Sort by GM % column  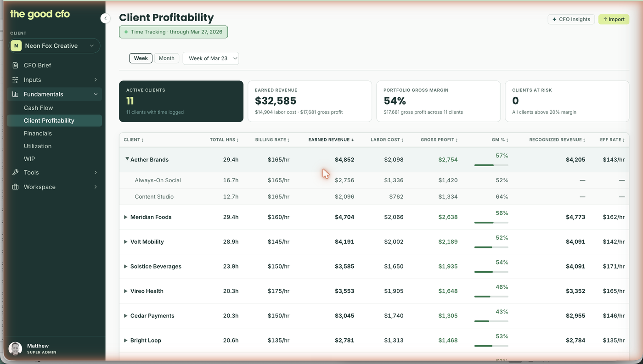pyautogui.click(x=500, y=140)
